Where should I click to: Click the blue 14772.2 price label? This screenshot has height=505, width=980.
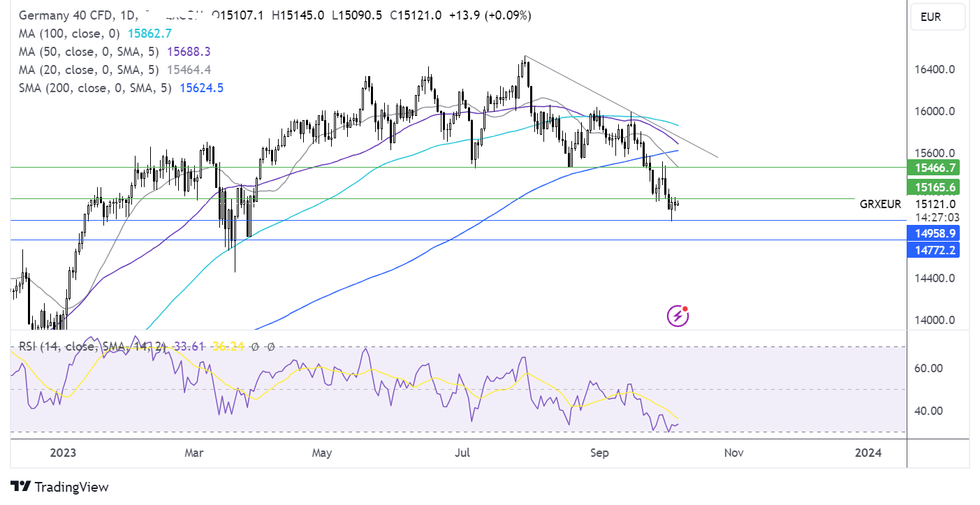coord(932,249)
